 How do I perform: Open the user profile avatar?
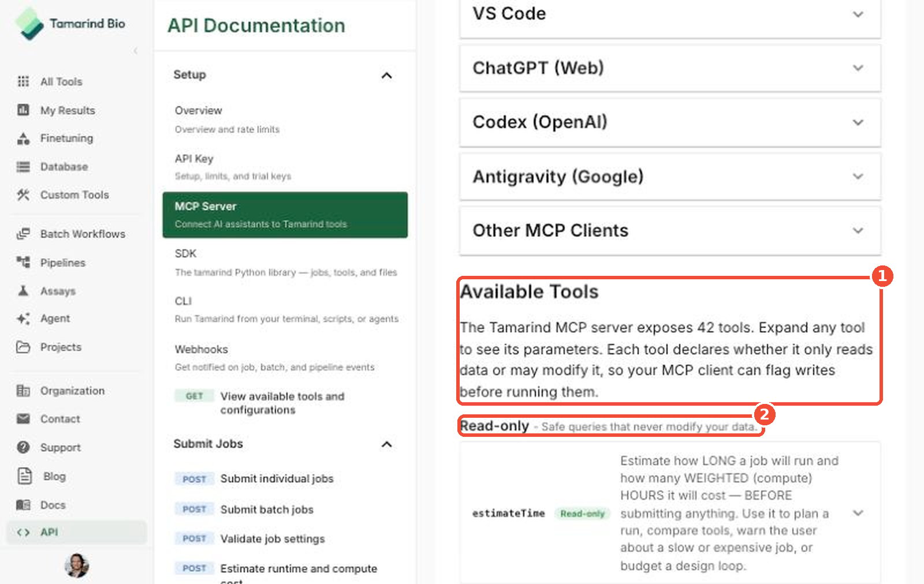pos(76,566)
